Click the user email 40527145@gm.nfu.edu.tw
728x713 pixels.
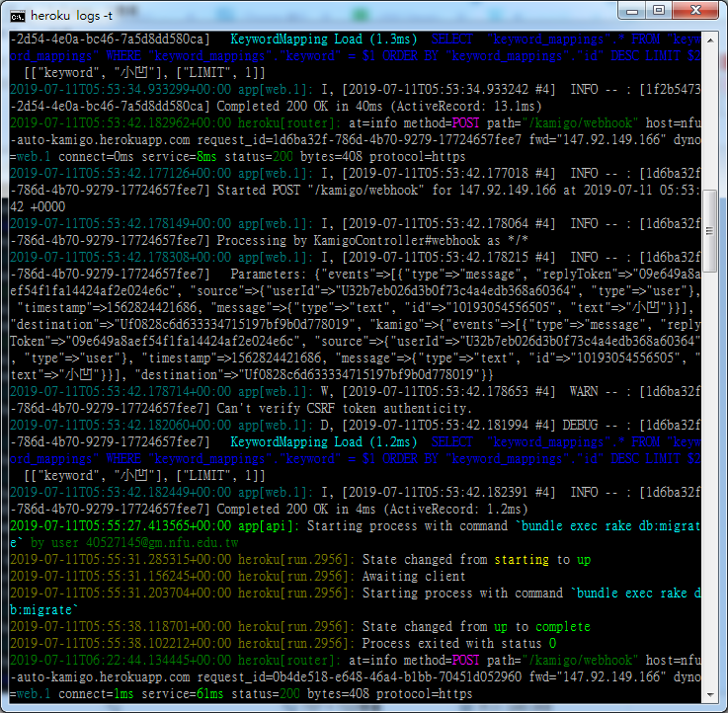pos(162,542)
